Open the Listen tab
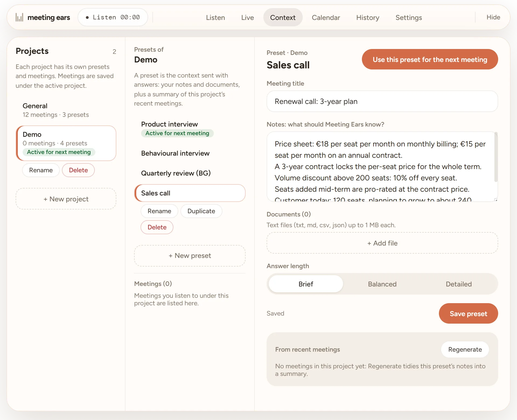 [215, 17]
